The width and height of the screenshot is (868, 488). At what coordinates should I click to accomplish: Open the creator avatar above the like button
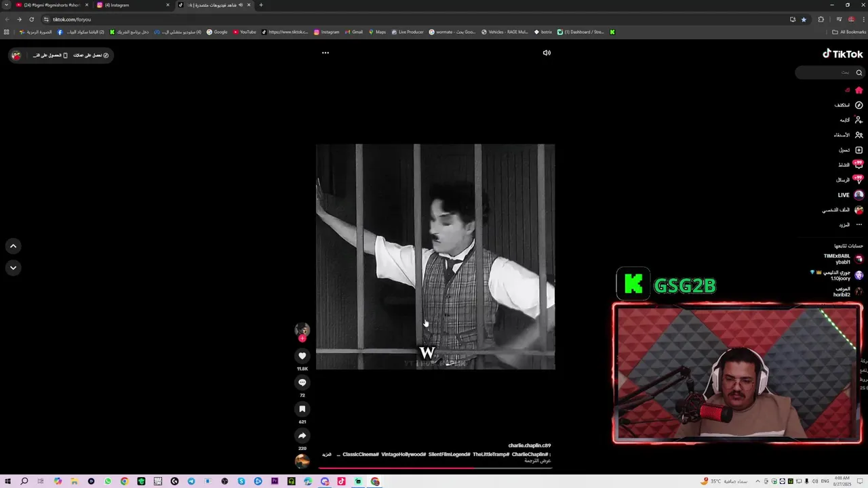[302, 330]
